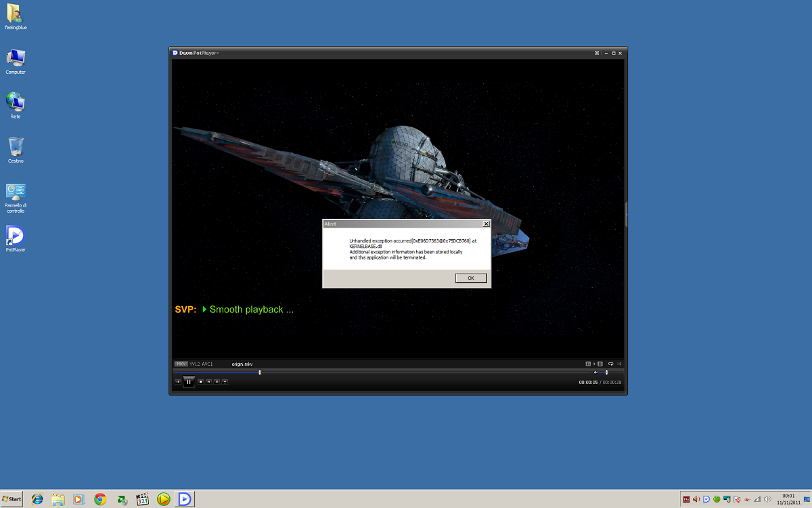Adjust the volume slider handle

click(606, 372)
